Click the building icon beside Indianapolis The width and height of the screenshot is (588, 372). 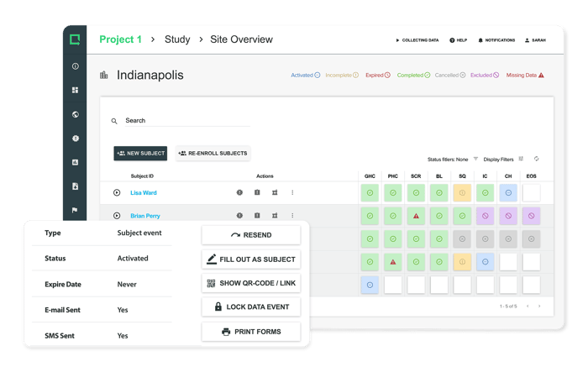coord(104,75)
